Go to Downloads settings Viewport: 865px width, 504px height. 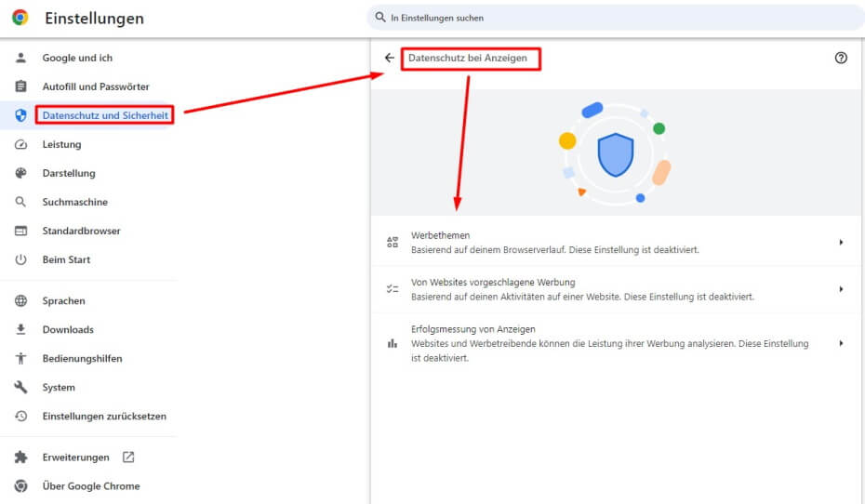(x=68, y=329)
